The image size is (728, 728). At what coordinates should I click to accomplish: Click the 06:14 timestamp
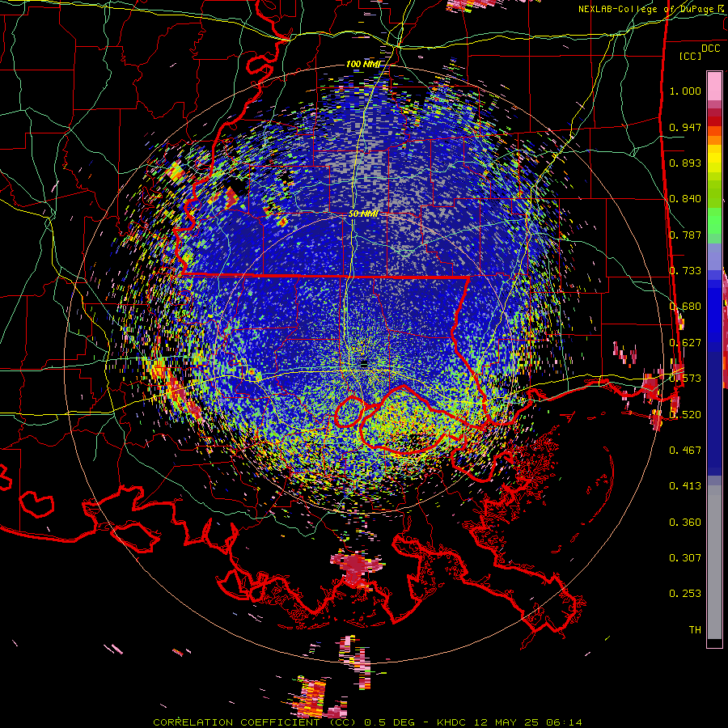[x=564, y=722]
